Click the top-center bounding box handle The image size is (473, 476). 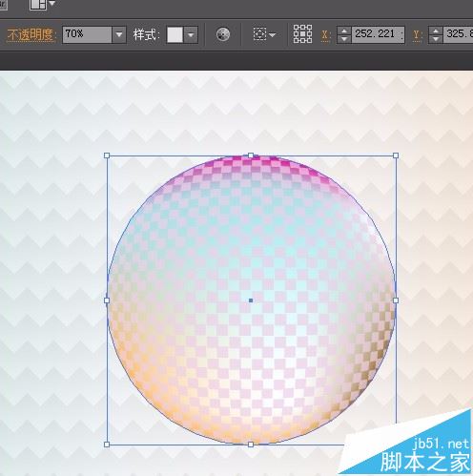click(251, 155)
